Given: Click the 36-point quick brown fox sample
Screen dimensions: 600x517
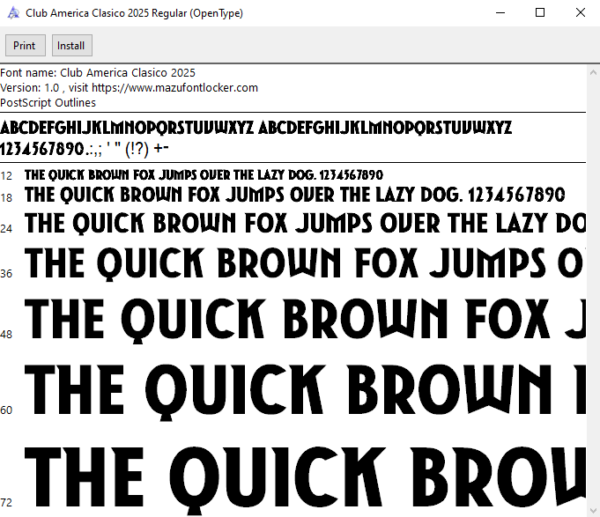Looking at the screenshot, I should coord(305,263).
